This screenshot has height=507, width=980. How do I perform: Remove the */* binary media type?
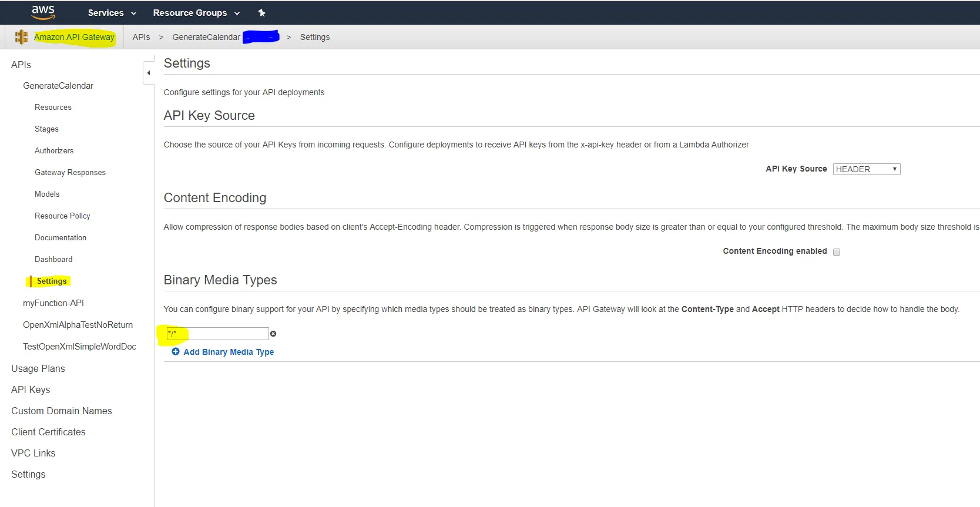(x=273, y=334)
